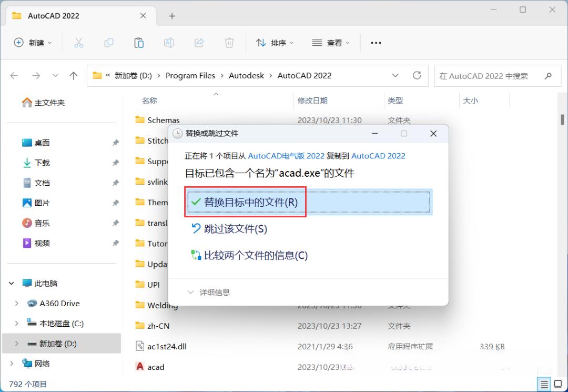Viewport: 568px width, 392px height.
Task: Open 文档 in the navigation pane
Action: tap(36, 183)
